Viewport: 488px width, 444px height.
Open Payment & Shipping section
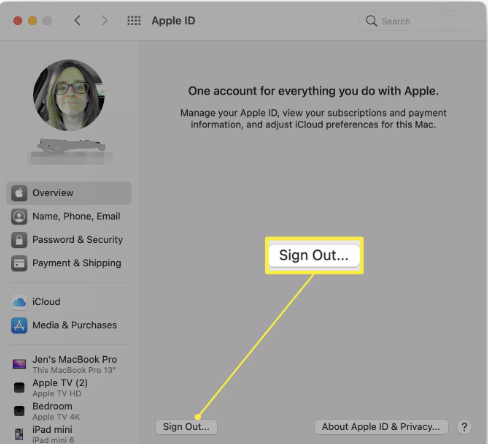pyautogui.click(x=69, y=263)
